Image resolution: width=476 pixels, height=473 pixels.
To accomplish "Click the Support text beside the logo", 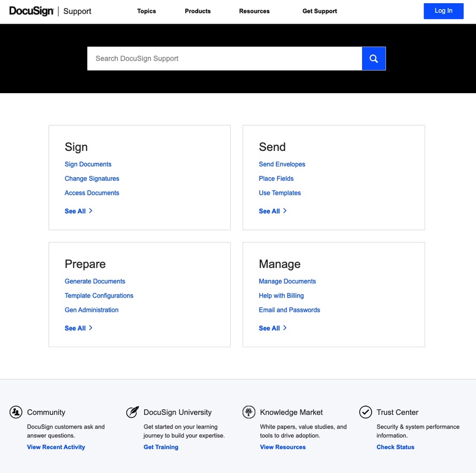I will click(78, 11).
